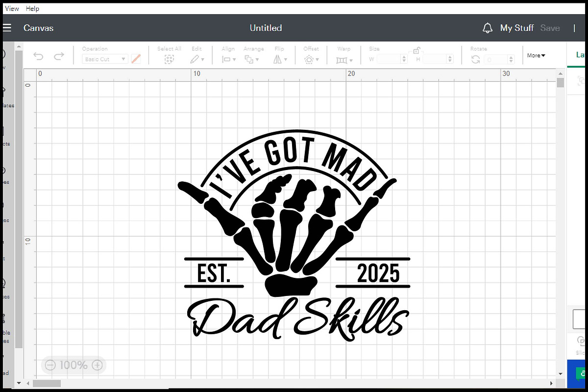Click the Canvas header label
The width and height of the screenshot is (588, 392).
coord(39,28)
